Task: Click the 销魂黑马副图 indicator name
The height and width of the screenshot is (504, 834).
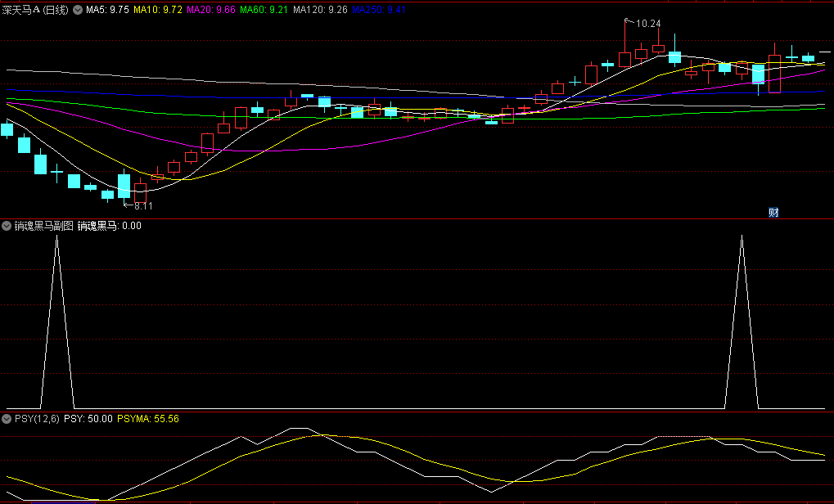Action: coord(43,226)
